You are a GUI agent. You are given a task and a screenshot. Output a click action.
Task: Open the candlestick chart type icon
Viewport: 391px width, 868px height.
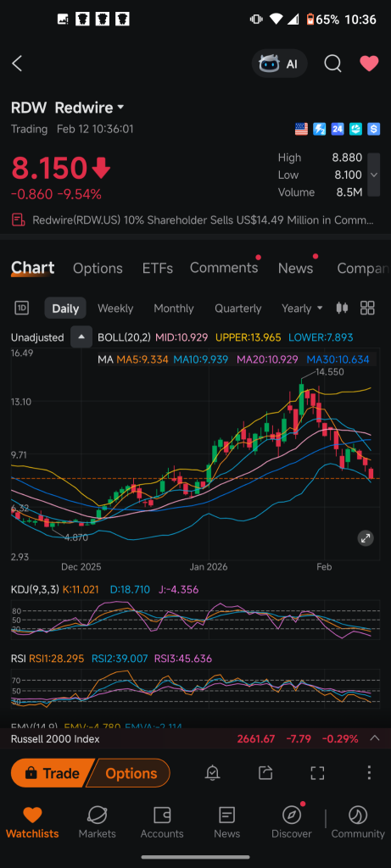[343, 308]
